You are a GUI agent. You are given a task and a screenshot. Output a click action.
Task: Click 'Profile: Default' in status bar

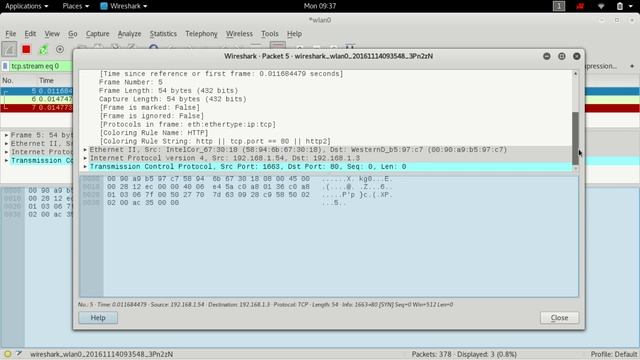coord(613,354)
